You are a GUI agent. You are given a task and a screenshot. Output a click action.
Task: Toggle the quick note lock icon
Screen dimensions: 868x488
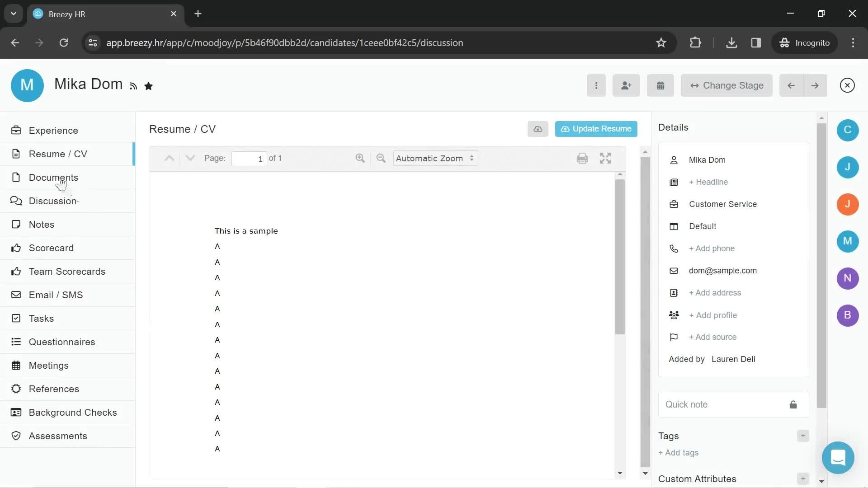tap(793, 404)
